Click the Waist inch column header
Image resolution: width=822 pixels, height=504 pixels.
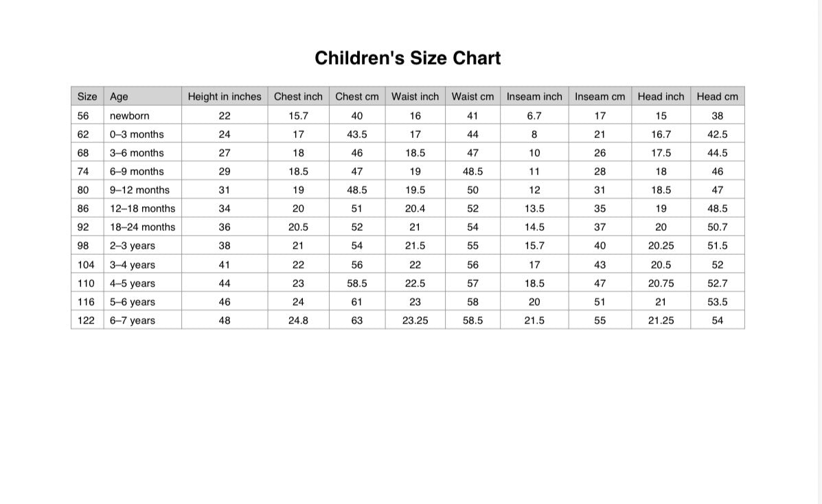pos(415,97)
